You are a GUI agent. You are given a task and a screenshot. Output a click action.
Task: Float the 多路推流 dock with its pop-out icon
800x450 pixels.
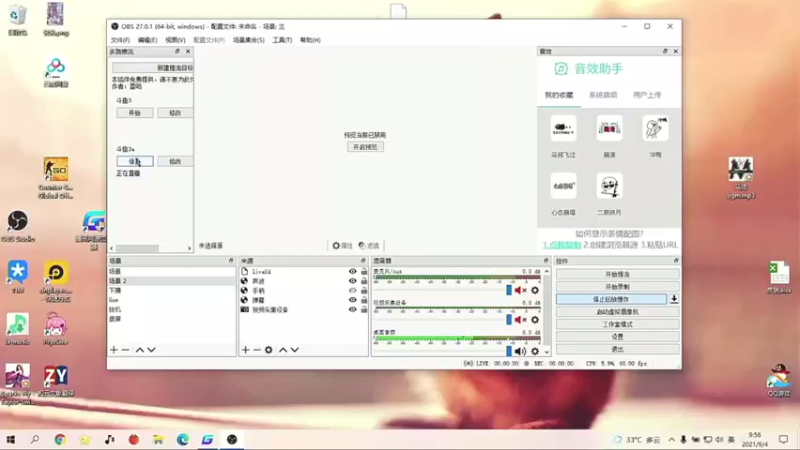(177, 52)
